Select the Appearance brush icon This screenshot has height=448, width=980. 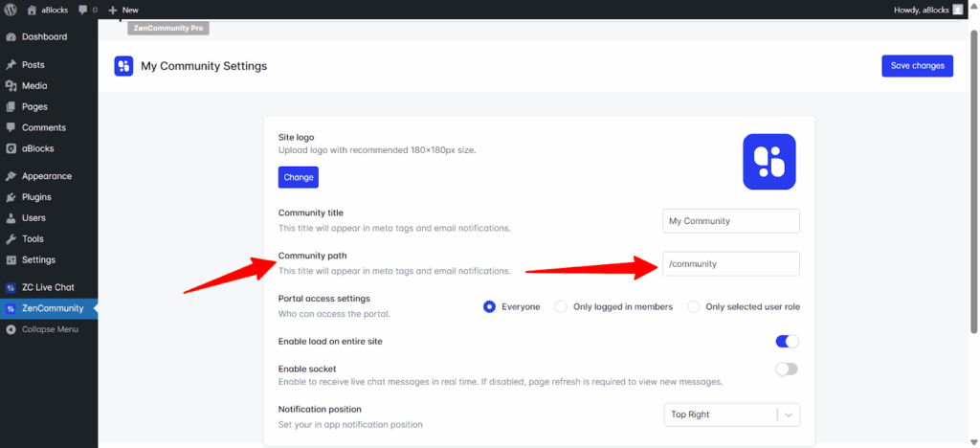(11, 176)
